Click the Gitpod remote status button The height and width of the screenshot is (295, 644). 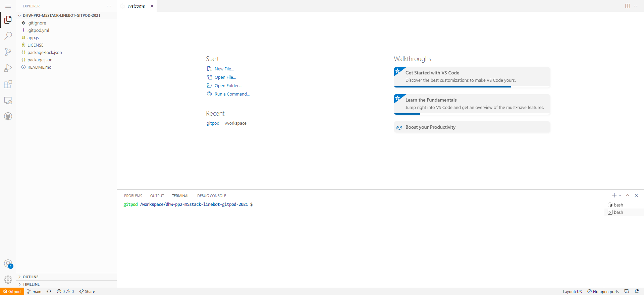pyautogui.click(x=12, y=291)
